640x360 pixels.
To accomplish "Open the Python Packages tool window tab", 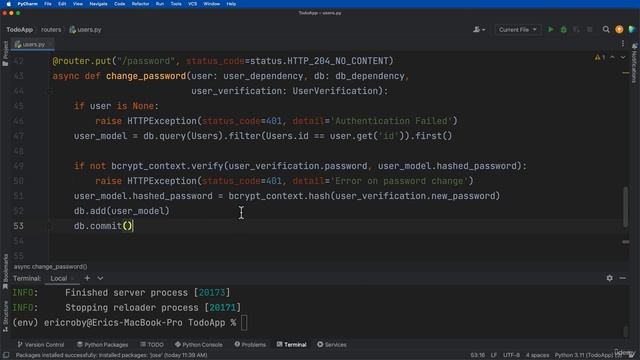I will click(102, 344).
